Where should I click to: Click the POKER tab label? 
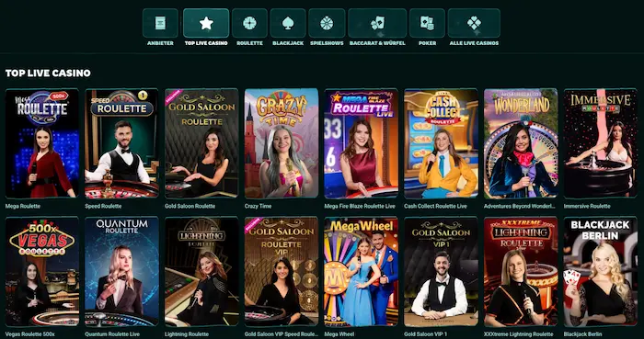point(427,43)
